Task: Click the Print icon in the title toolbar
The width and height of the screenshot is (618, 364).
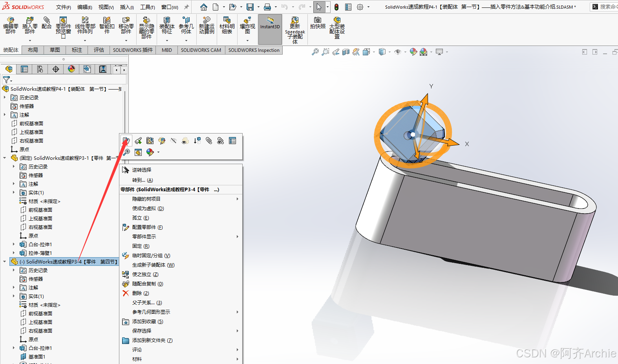Action: pyautogui.click(x=267, y=7)
